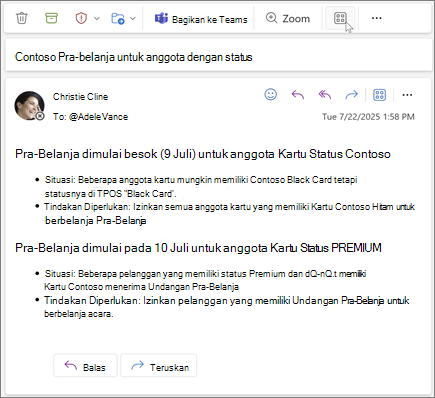
Task: Reply all using the double arrow icon
Action: pyautogui.click(x=325, y=95)
